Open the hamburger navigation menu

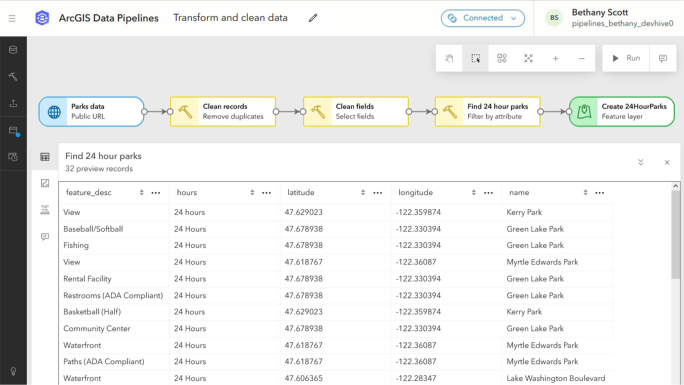point(12,18)
